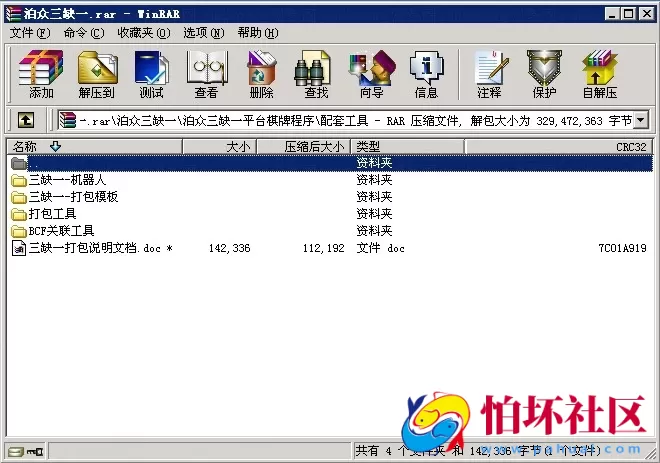Sort by the 压缩后大小 column header

tap(303, 146)
